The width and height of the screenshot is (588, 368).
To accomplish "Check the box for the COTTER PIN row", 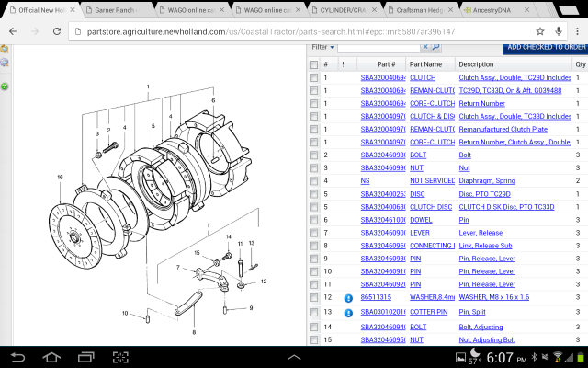I will [x=313, y=313].
